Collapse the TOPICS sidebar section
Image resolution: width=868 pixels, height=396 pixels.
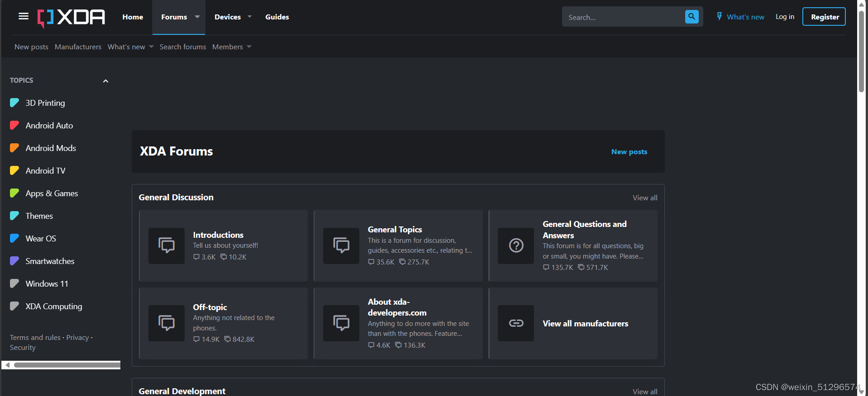pos(105,81)
